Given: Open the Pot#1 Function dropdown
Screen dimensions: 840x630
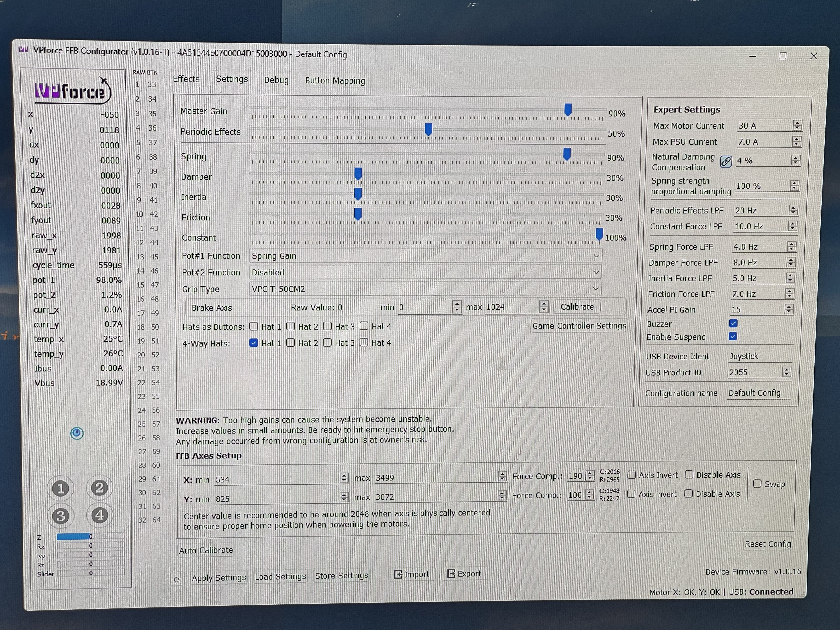Looking at the screenshot, I should click(x=425, y=256).
